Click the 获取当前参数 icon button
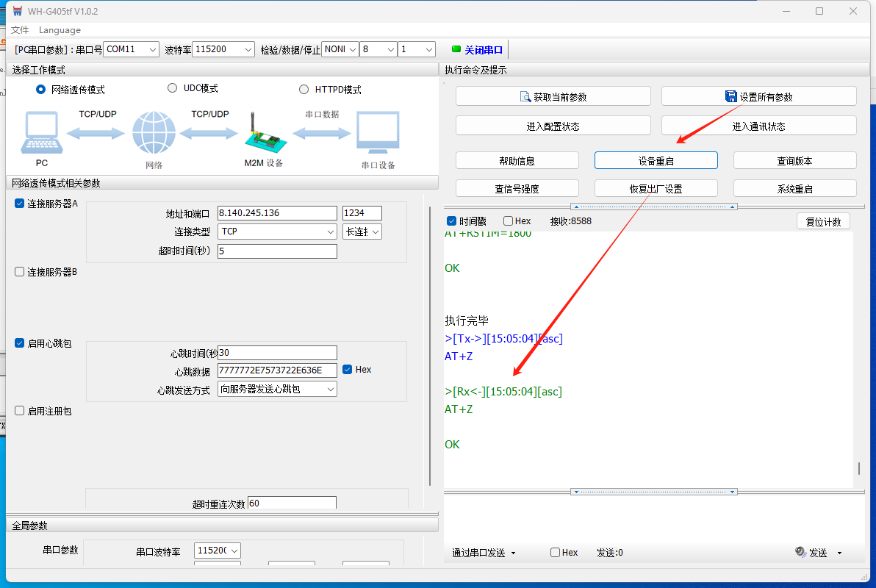 coord(525,96)
